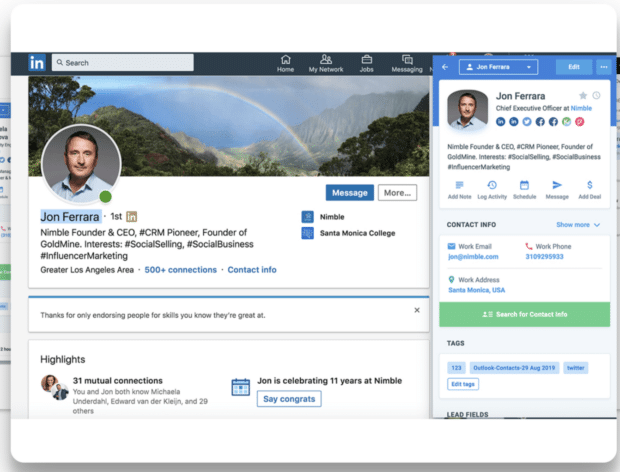Mark Jon Ferrara as important with star
620x472 pixels.
coord(583,95)
